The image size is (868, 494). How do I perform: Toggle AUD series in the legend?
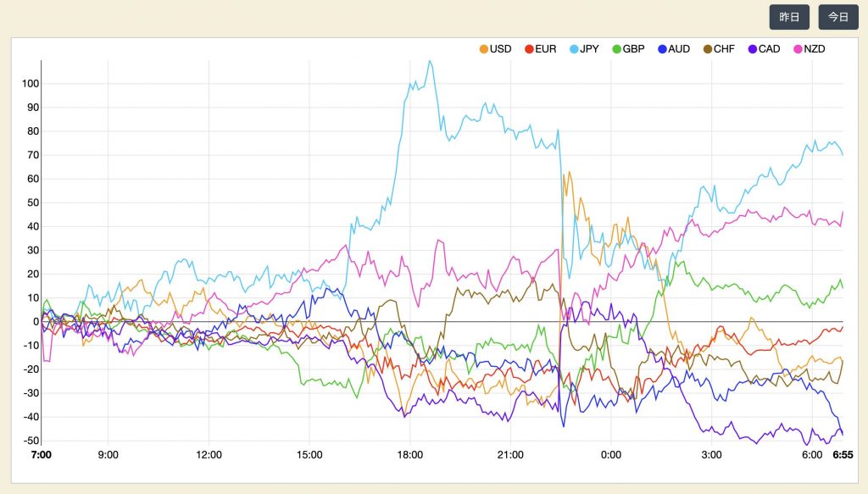pyautogui.click(x=674, y=48)
